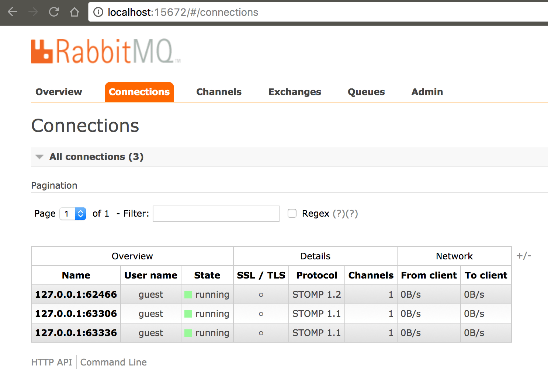Viewport: 548px width, 392px height.
Task: Click the Connections page heading
Action: click(x=85, y=126)
